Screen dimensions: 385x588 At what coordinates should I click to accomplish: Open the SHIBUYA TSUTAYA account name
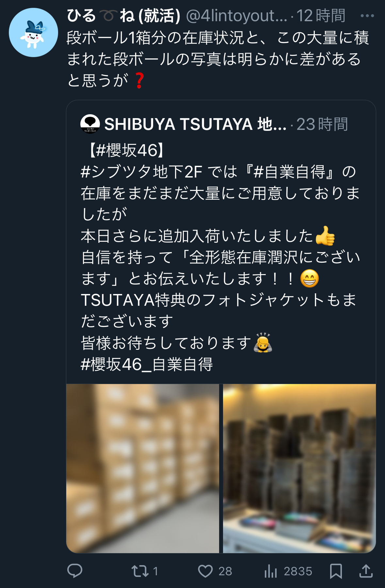click(x=195, y=124)
